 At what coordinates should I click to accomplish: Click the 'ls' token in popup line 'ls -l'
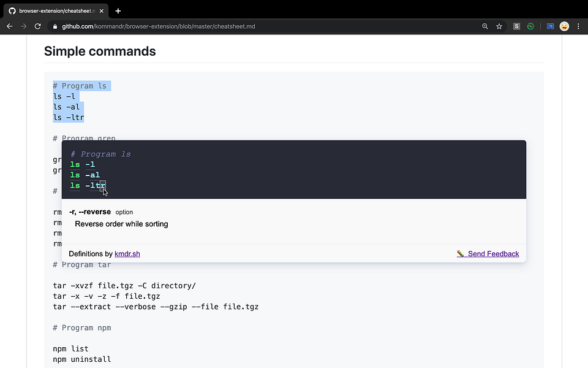pos(75,164)
